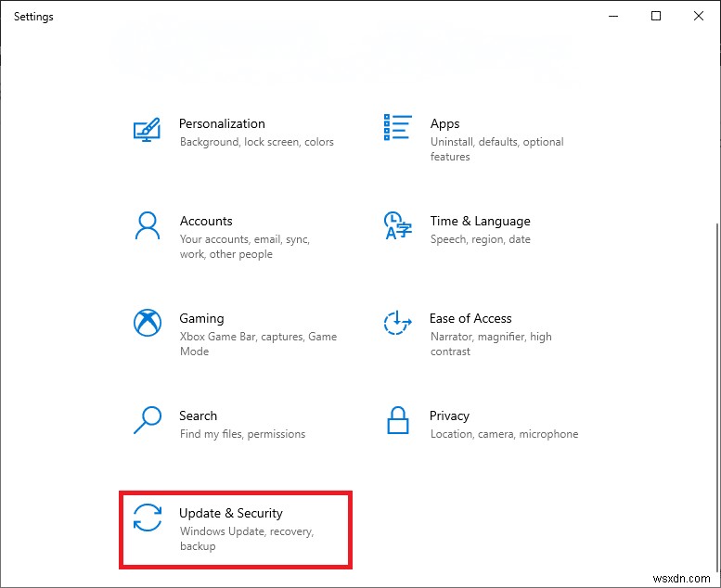Go to Time & Language heading
Viewport: 721px width, 588px height.
480,221
